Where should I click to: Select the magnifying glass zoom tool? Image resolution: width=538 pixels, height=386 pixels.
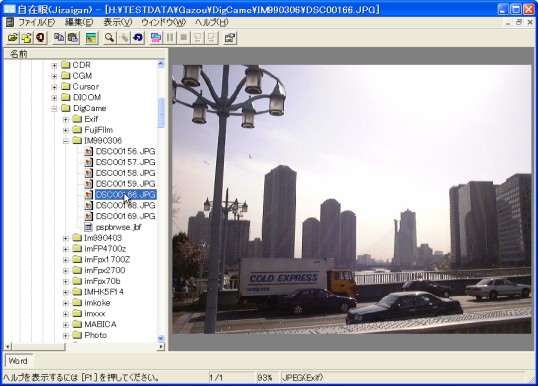[109, 38]
